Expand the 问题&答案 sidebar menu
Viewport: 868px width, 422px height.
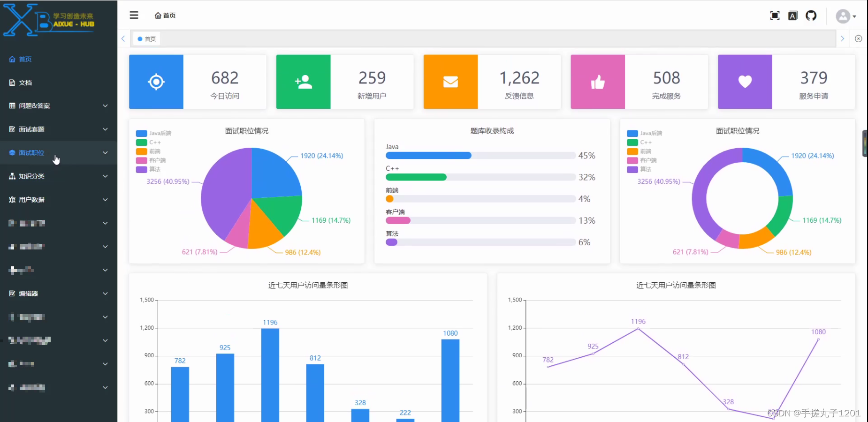(59, 106)
